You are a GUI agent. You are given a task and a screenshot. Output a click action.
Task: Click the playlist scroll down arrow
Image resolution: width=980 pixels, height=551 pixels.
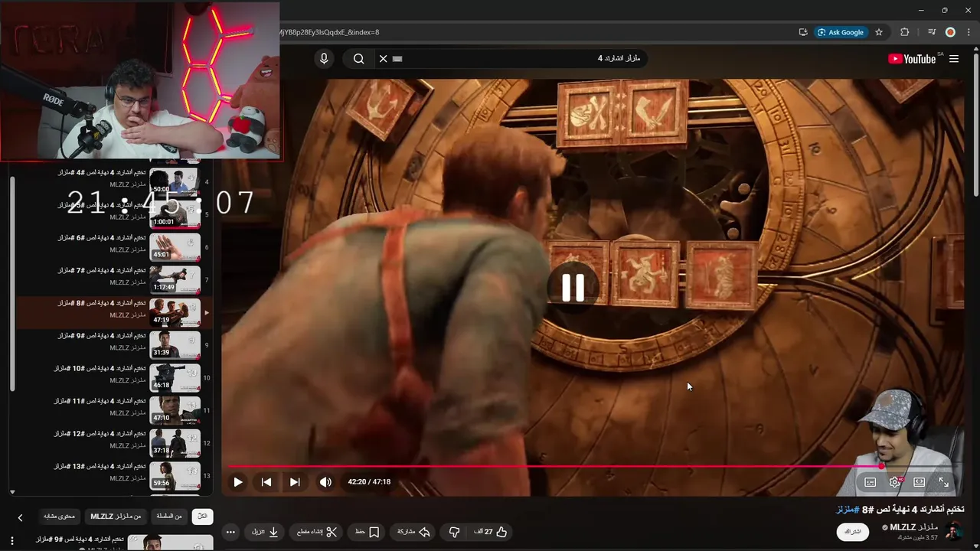11,492
